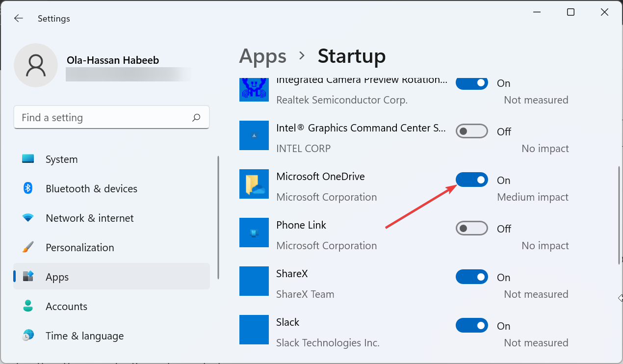623x364 pixels.
Task: Select the Accounts person icon
Action: [x=28, y=306]
